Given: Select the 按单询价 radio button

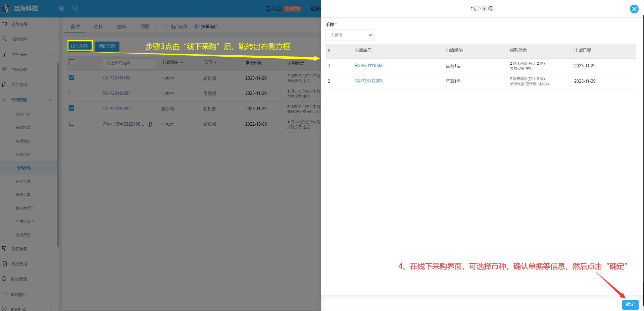Looking at the screenshot, I should 196,26.
